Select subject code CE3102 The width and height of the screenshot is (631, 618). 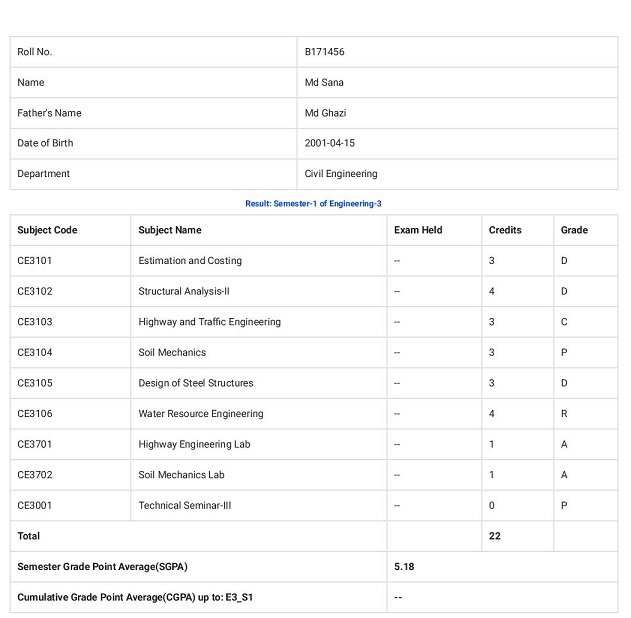tap(35, 291)
